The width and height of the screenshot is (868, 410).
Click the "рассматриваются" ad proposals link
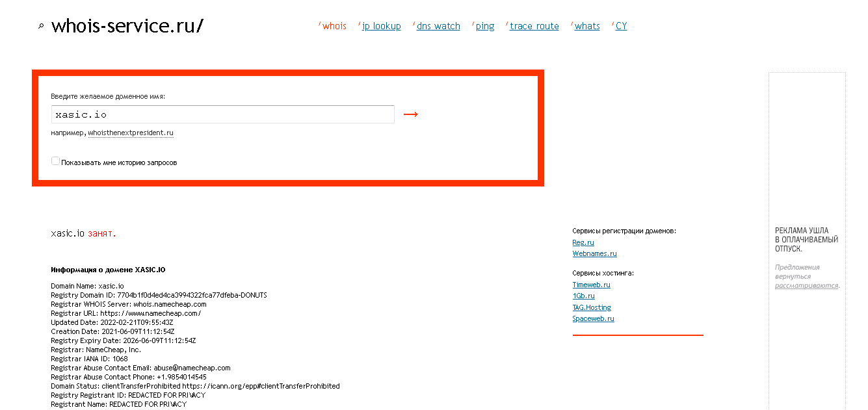click(806, 285)
